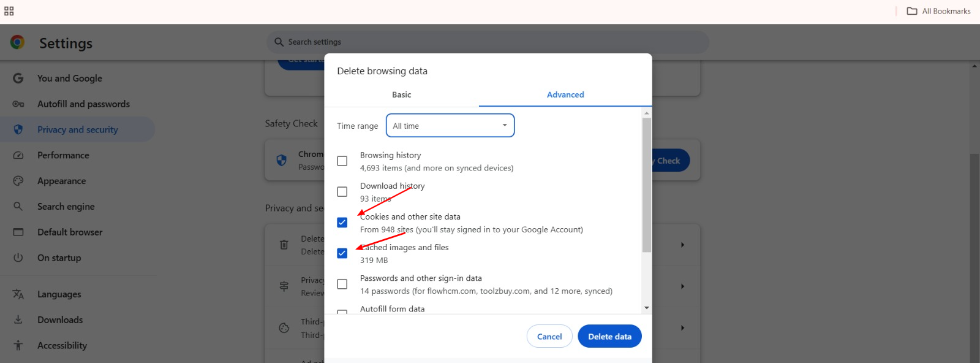
Task: Uncheck Cached images and files
Action: [x=342, y=253]
